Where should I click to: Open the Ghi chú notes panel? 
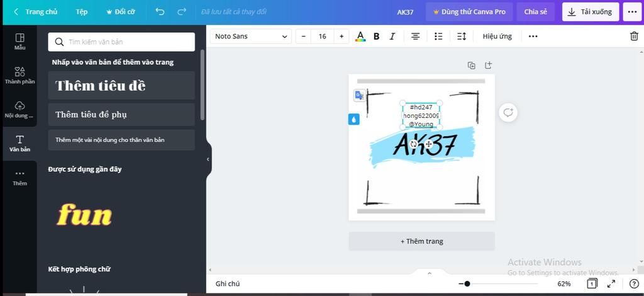pyautogui.click(x=228, y=283)
